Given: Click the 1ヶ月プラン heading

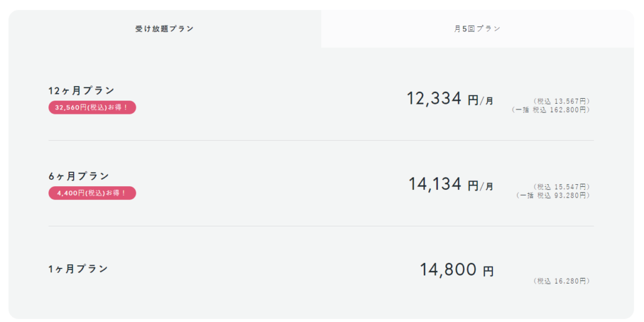Looking at the screenshot, I should click(79, 269).
